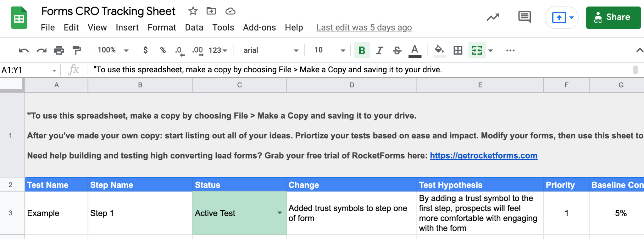644x239 pixels.
Task: Apply italic formatting
Action: click(379, 50)
